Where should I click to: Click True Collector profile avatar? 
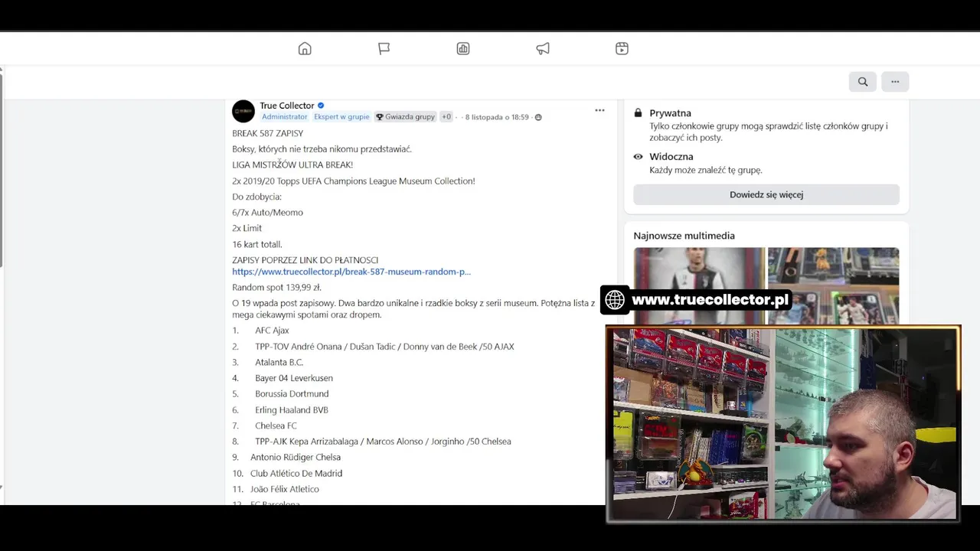click(243, 111)
